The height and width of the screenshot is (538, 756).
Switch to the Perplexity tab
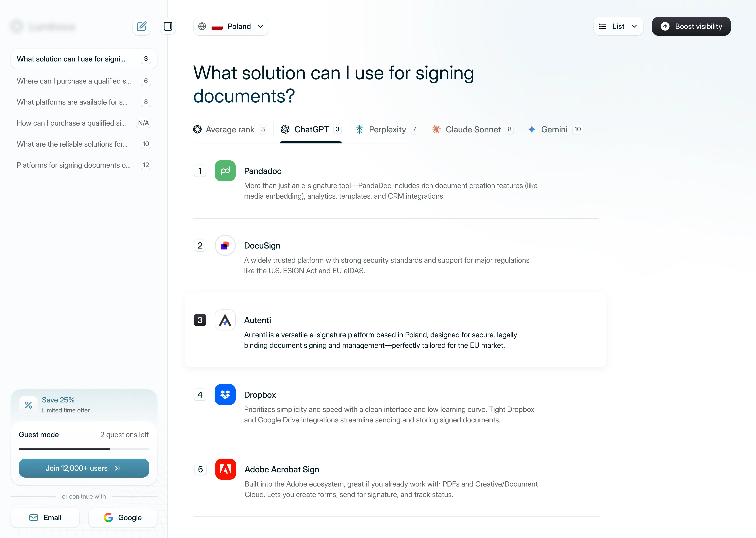tap(387, 130)
